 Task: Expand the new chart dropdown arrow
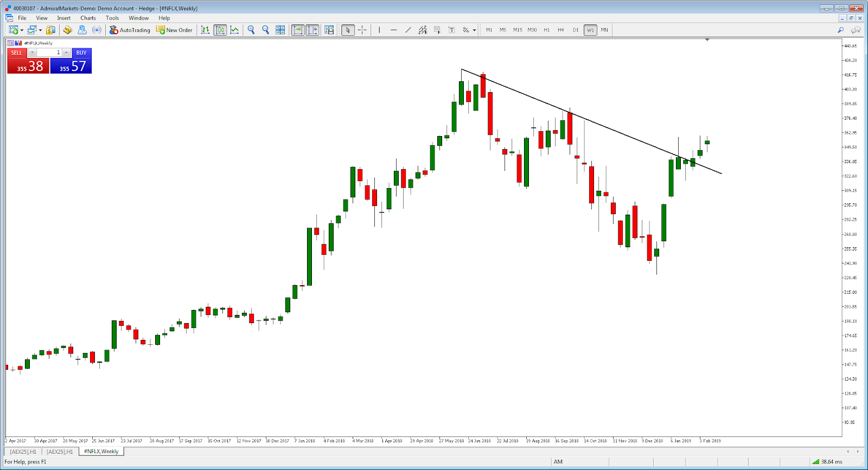click(22, 30)
